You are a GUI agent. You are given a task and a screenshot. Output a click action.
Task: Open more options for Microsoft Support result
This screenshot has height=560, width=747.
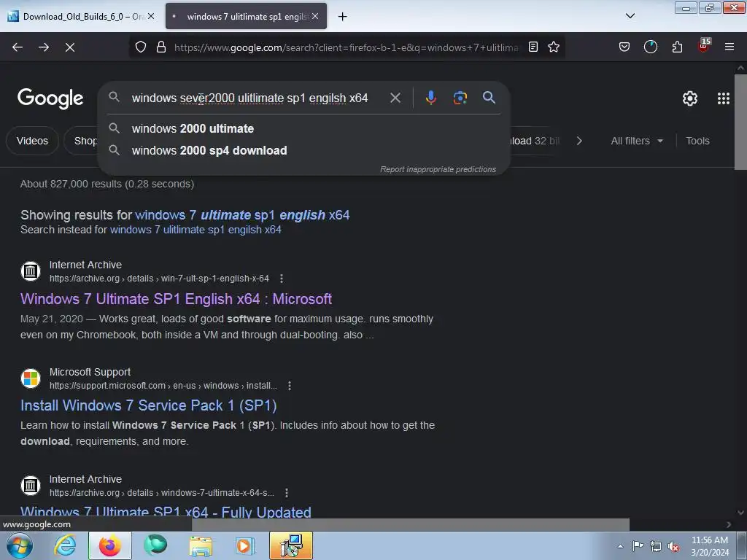click(x=289, y=386)
